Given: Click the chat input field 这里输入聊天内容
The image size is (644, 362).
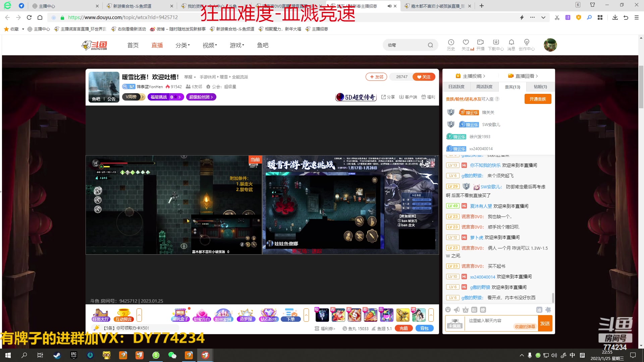Looking at the screenshot, I should (501, 323).
